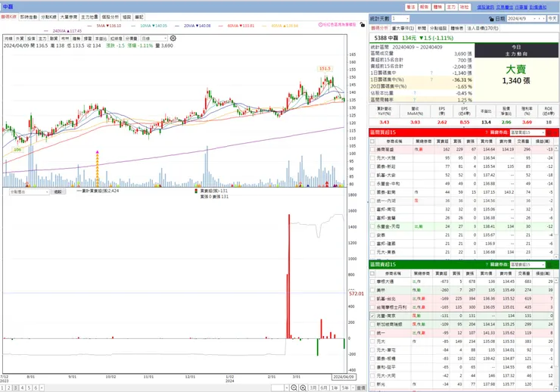
Task: Switch to 大量券商 tab
Action: click(x=69, y=17)
